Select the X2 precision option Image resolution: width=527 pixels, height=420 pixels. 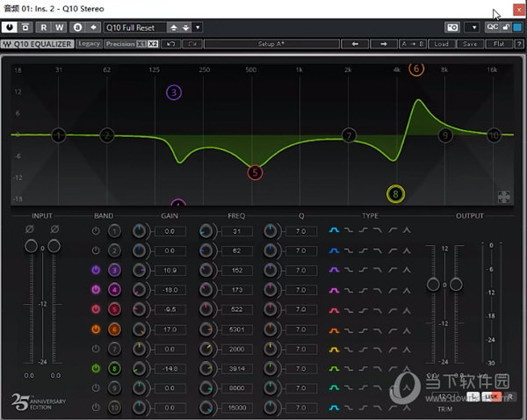tap(153, 44)
